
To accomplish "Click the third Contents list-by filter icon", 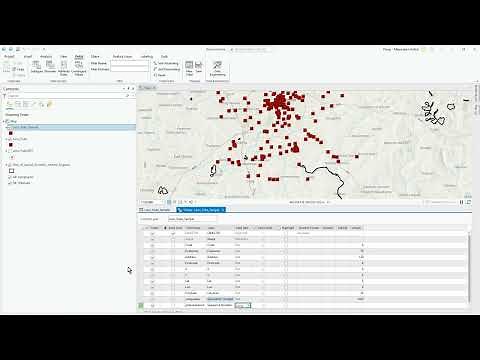I will (x=26, y=105).
